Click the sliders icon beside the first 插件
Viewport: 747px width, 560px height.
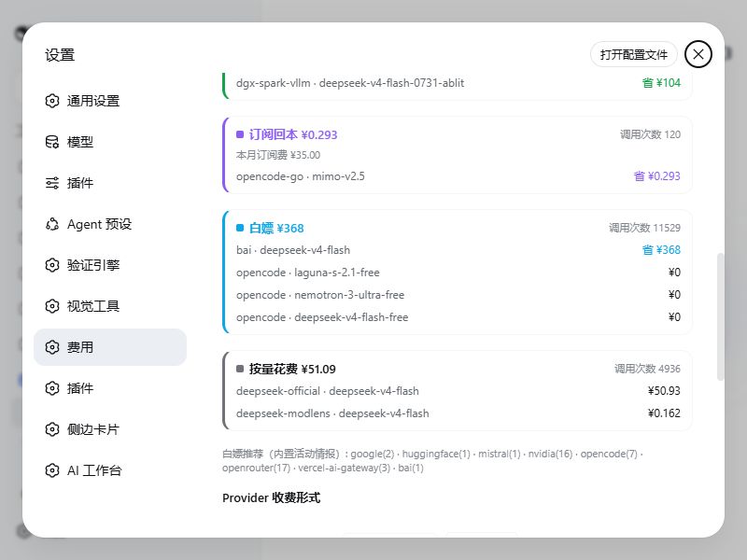click(52, 183)
